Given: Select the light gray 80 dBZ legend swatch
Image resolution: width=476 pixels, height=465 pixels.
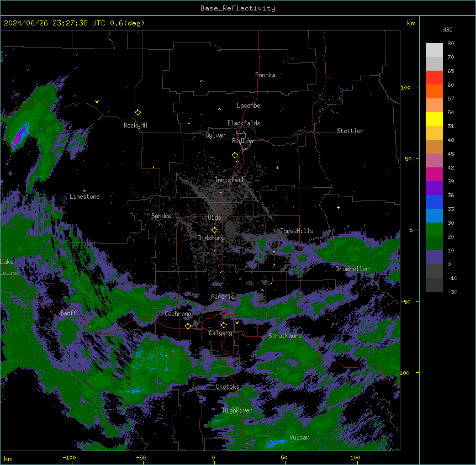Looking at the screenshot, I should (x=434, y=50).
